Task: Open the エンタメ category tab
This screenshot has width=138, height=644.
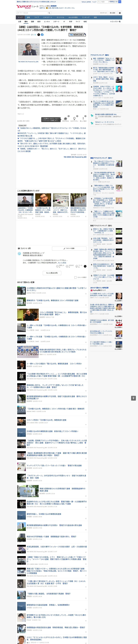Action: (47, 21)
